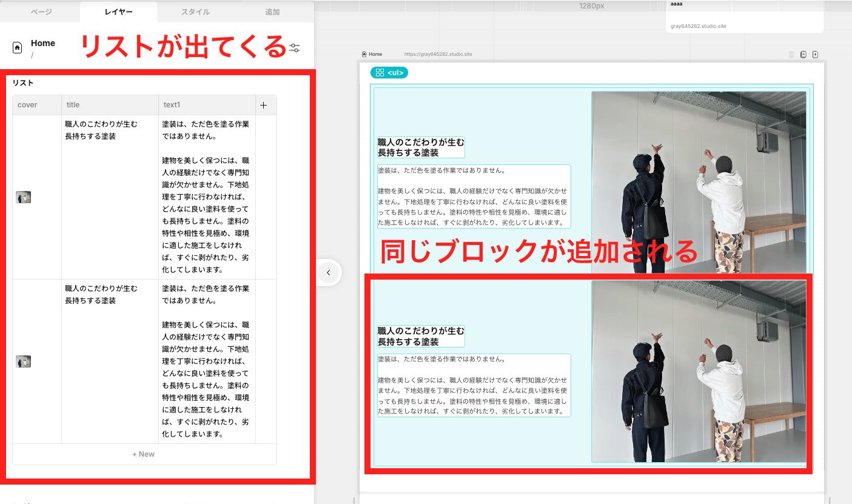Click the Home icon in the canvas breadcrumb bar
The width and height of the screenshot is (852, 504).
(x=364, y=54)
